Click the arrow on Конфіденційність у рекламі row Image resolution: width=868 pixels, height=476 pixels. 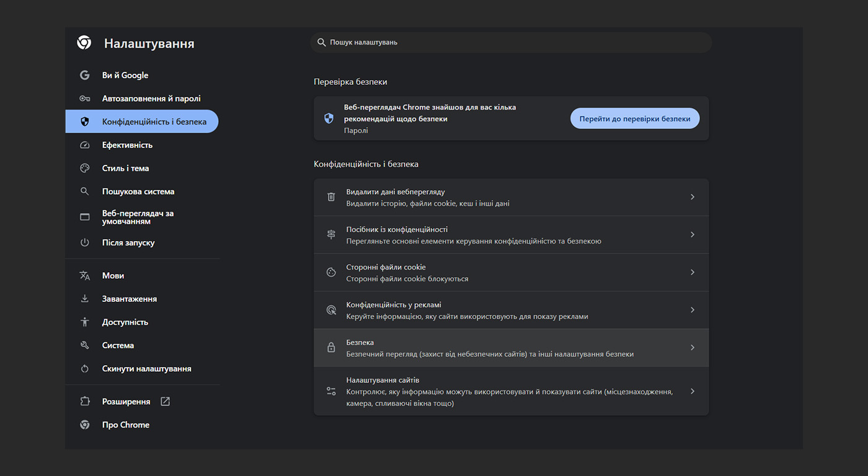[693, 310]
